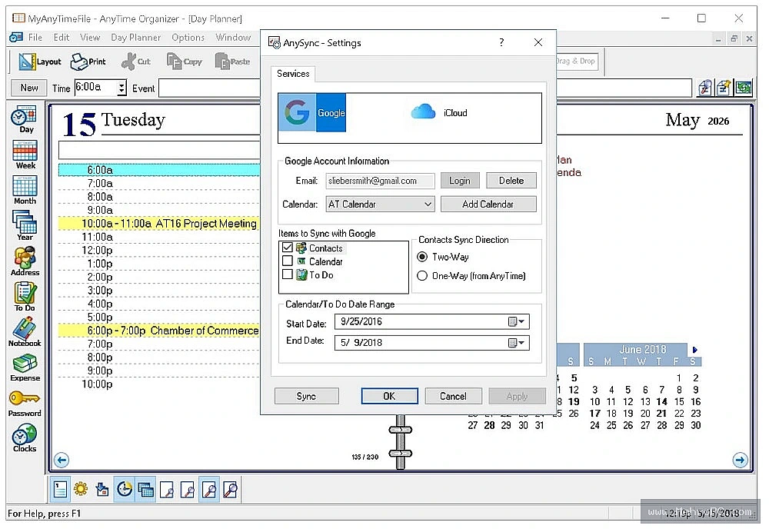The width and height of the screenshot is (769, 532).
Task: Click the Layout toolbar button
Action: (x=40, y=62)
